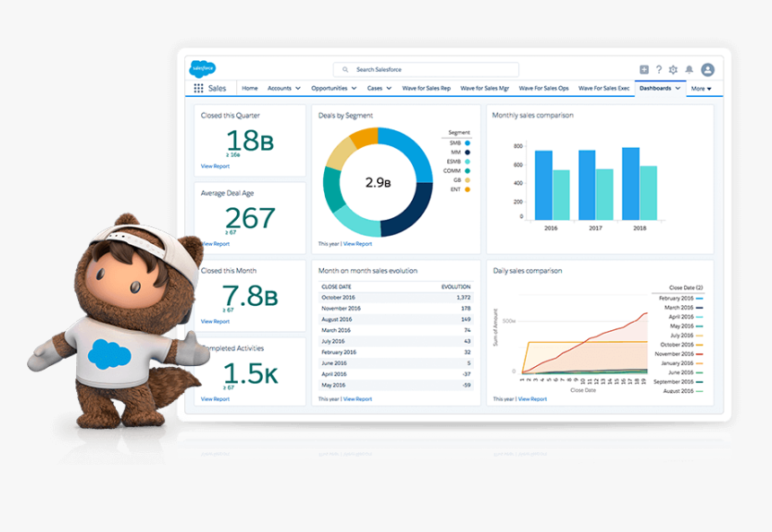Click the Sales app name label
Viewport: 772px width, 532px height.
(x=217, y=88)
